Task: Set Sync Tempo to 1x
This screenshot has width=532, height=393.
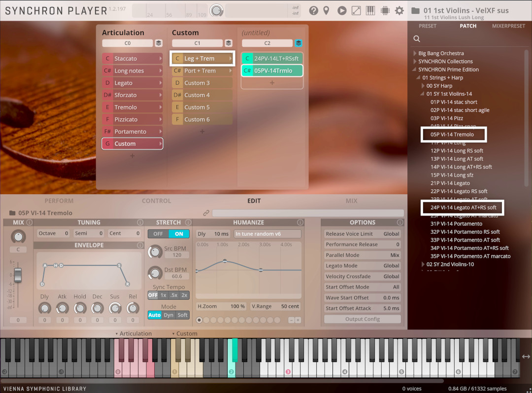Action: (x=164, y=295)
